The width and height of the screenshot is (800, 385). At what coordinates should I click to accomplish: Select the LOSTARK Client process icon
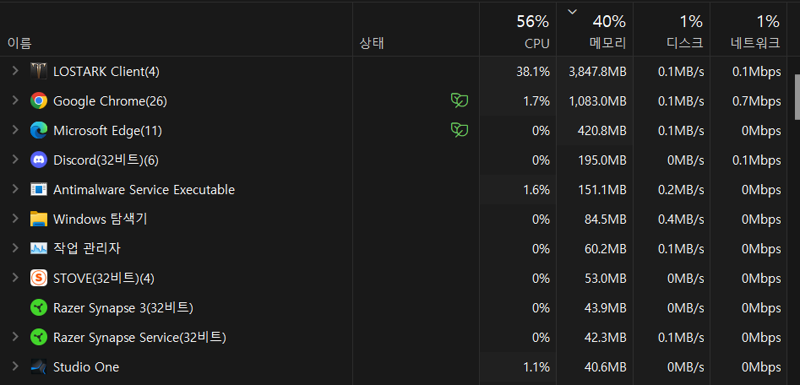38,71
